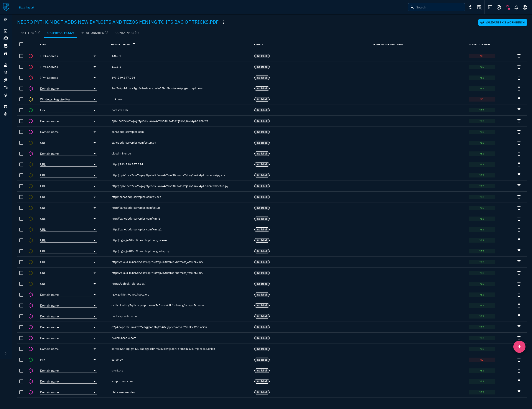Open the type dropdown on the cloud-miner.de row
This screenshot has width=532, height=409.
coord(95,154)
